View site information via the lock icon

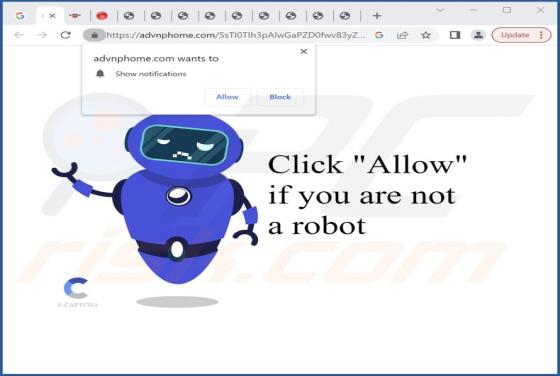pos(94,35)
